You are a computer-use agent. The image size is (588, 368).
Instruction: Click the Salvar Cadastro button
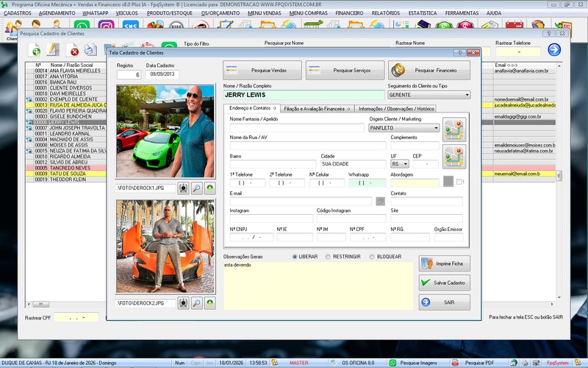click(445, 283)
